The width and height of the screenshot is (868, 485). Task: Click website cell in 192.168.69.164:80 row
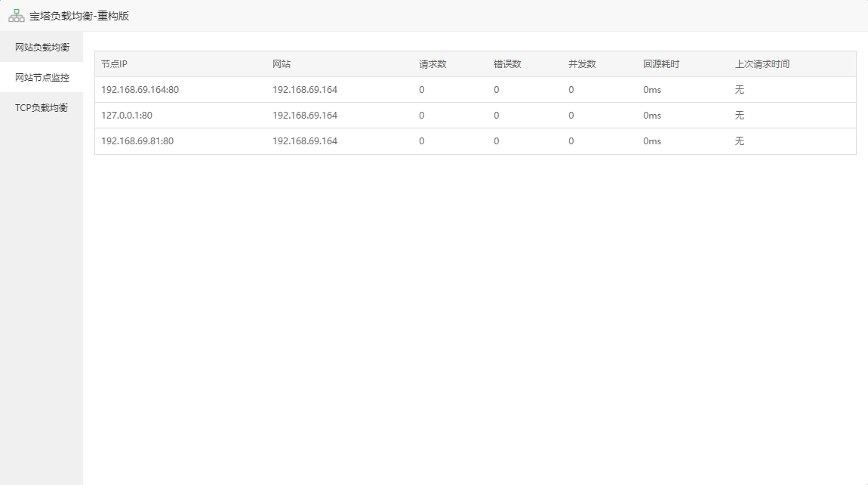(304, 90)
